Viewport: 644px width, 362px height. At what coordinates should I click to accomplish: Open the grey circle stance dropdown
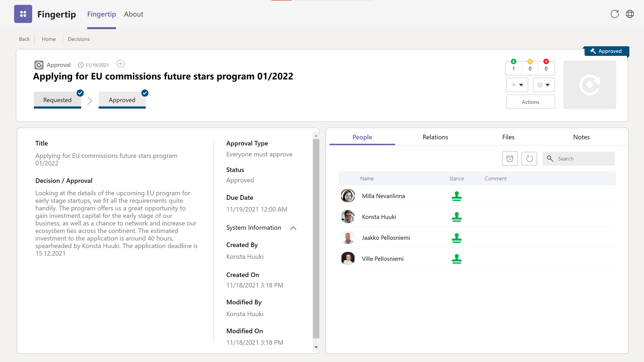coord(544,85)
